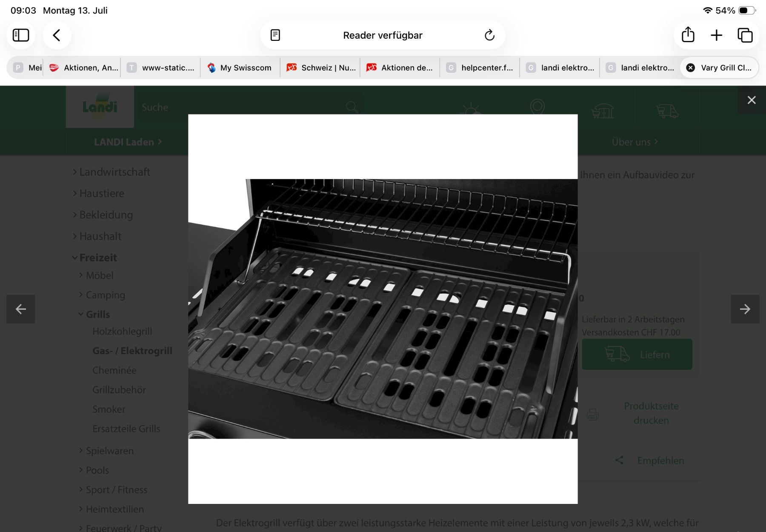
Task: Click the Produktseite drucken link
Action: click(x=651, y=413)
